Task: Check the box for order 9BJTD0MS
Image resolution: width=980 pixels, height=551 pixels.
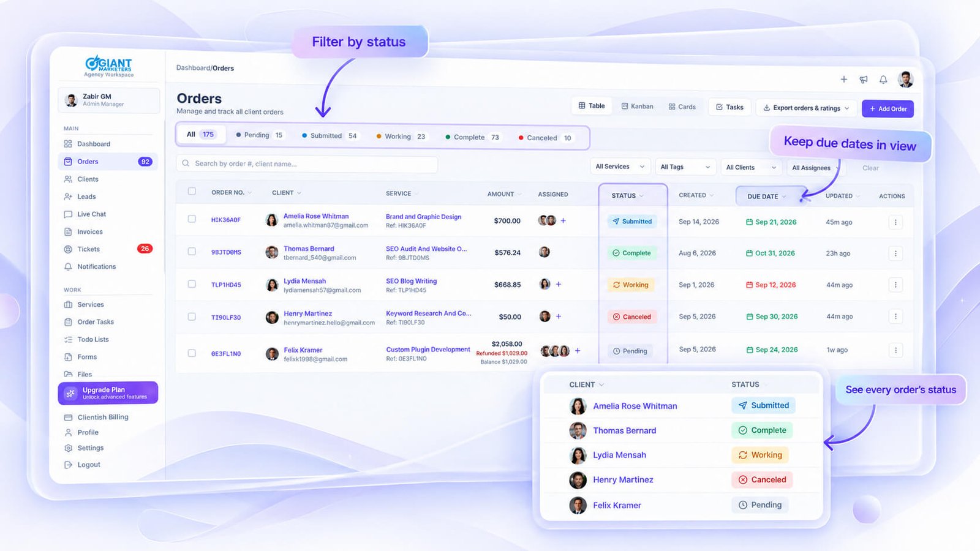Action: (x=192, y=251)
